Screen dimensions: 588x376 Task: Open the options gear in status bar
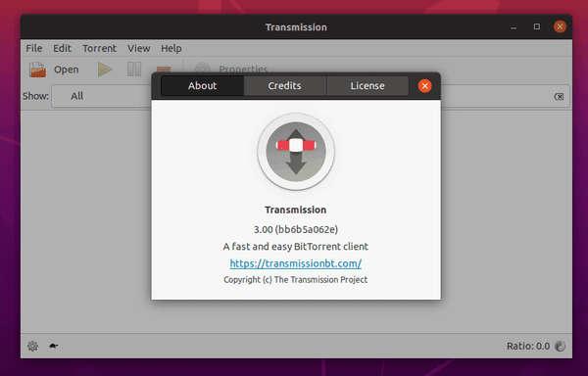(x=32, y=346)
